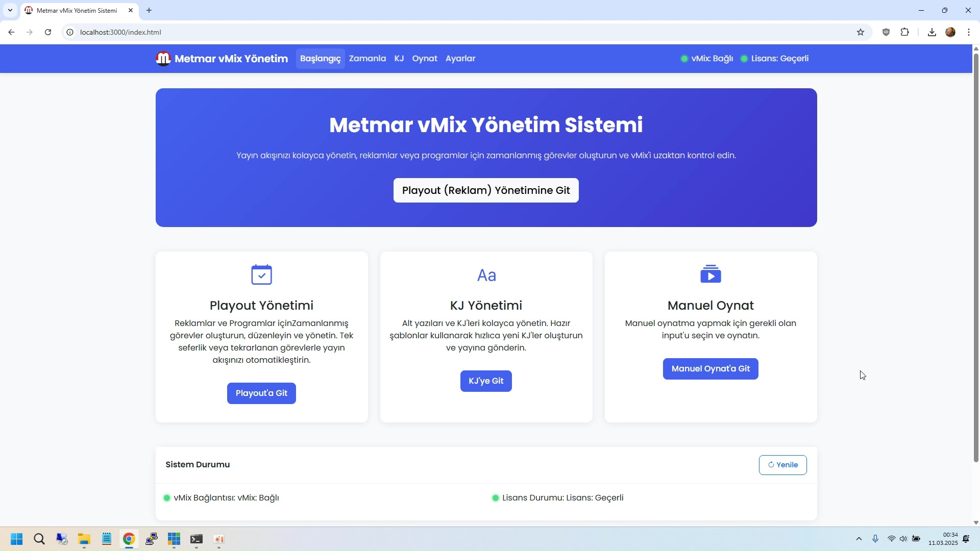Click the green Lisans: Geçerli dot in navbar

point(744,59)
